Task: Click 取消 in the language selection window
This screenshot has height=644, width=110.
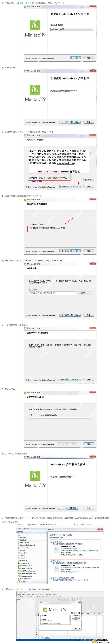Action: click(x=89, y=58)
